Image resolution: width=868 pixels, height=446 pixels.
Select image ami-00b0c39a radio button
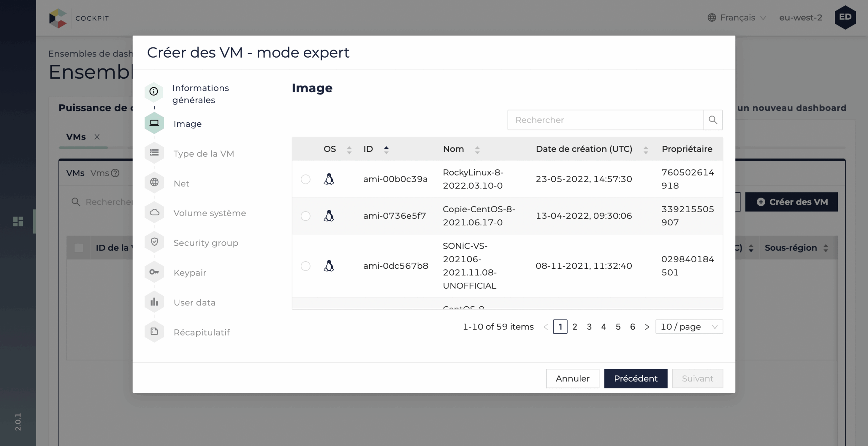(x=305, y=179)
